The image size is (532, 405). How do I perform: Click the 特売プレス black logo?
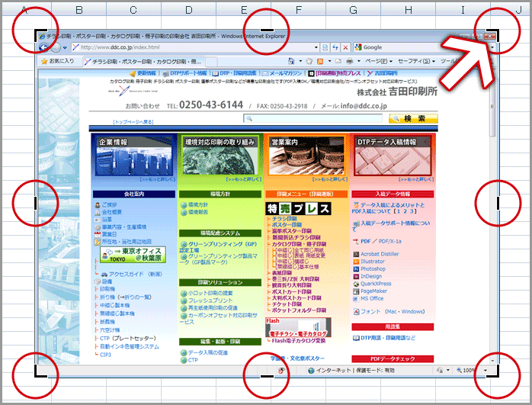[x=299, y=208]
